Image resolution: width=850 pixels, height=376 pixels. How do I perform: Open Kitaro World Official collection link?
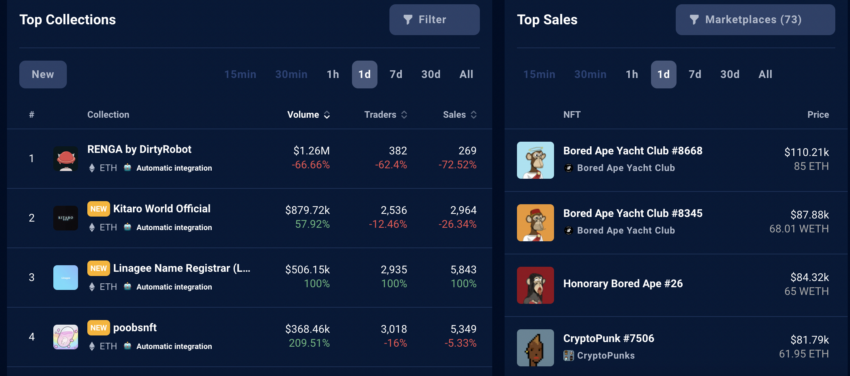162,209
